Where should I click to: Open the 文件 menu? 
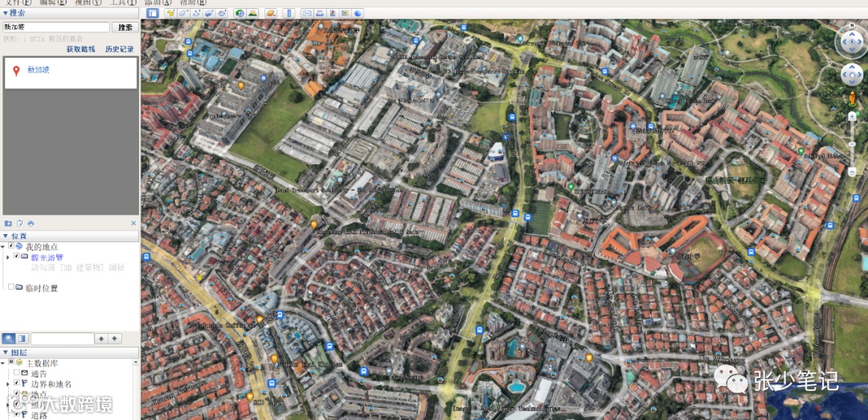tap(18, 2)
